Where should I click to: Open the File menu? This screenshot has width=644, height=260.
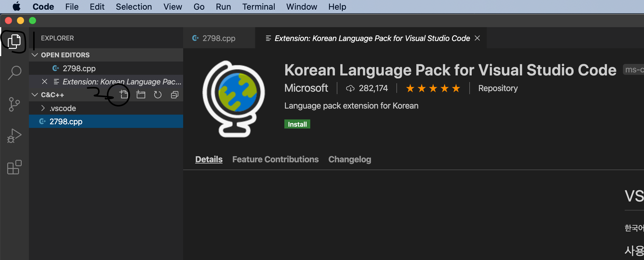coord(72,7)
